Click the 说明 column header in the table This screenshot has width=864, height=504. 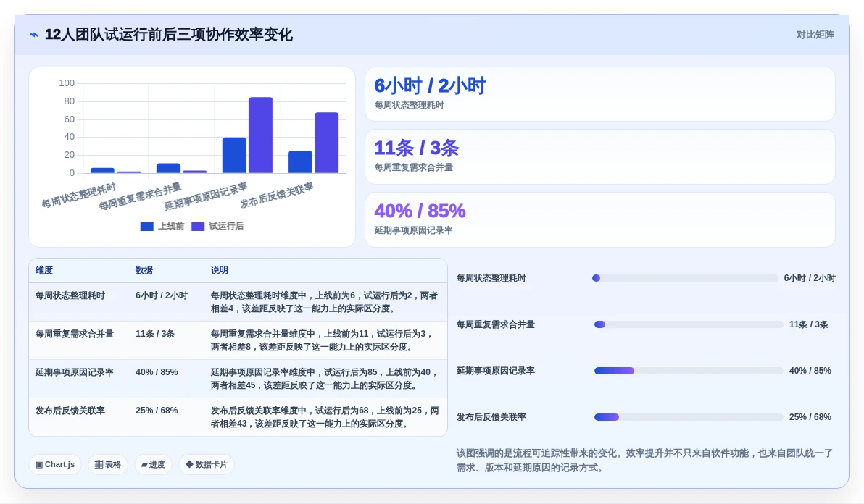point(219,270)
